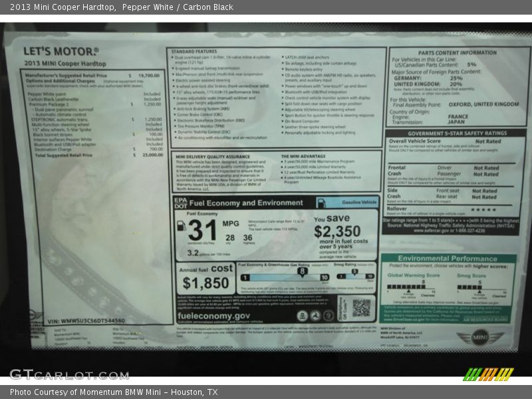Click the total price '23,000.00'
The height and width of the screenshot is (399, 532).
[x=153, y=155]
